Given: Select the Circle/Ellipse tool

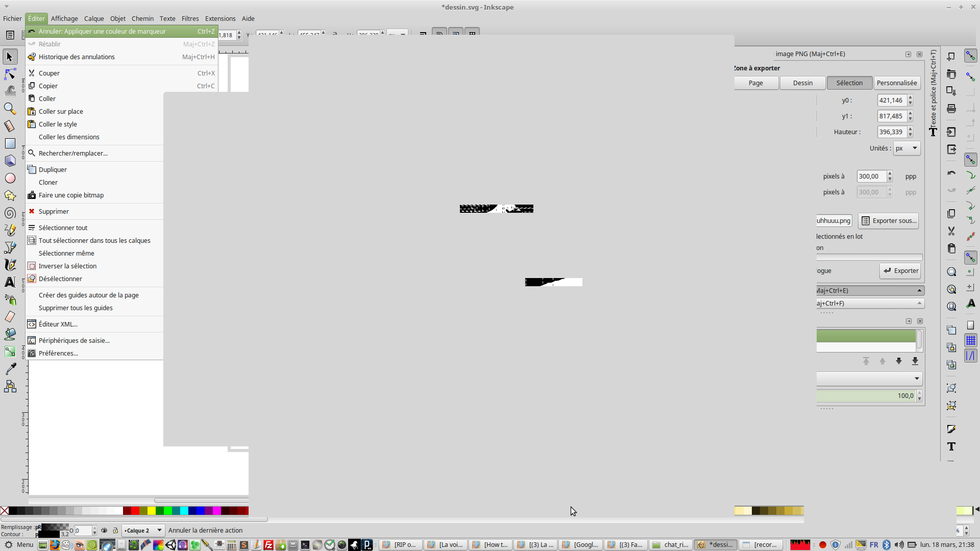Looking at the screenshot, I should pyautogui.click(x=10, y=178).
